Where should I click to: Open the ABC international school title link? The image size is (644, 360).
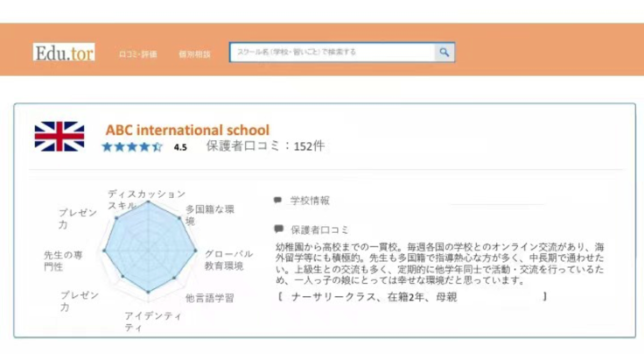click(187, 130)
